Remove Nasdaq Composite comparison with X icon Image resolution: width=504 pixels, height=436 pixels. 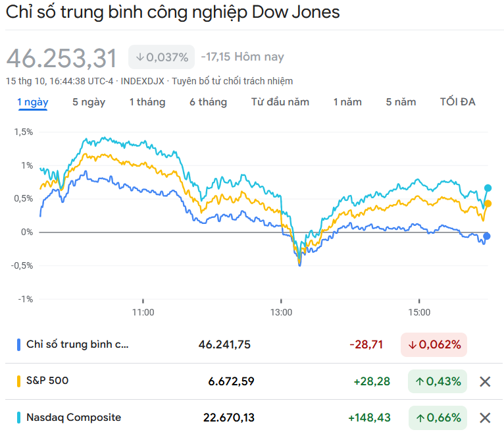pos(485,418)
